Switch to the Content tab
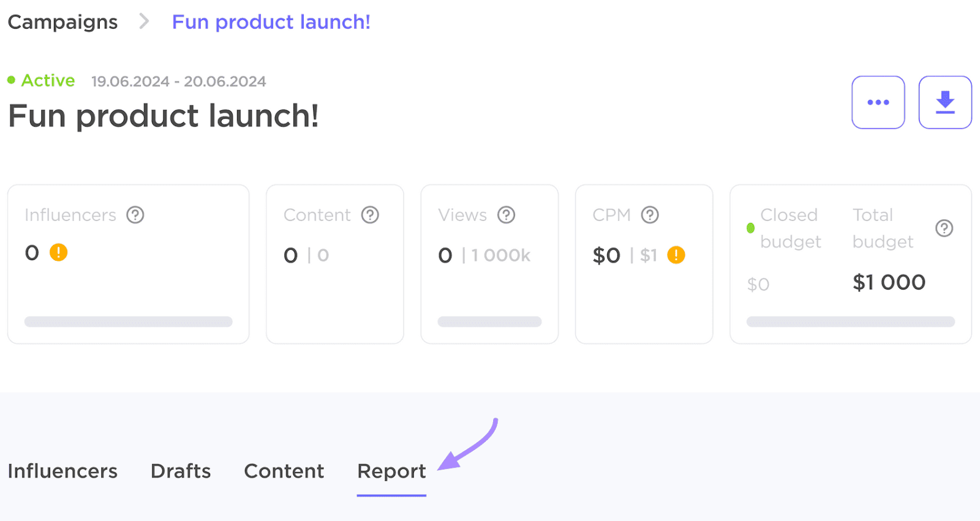Screen dimensions: 980x521 (x=284, y=471)
